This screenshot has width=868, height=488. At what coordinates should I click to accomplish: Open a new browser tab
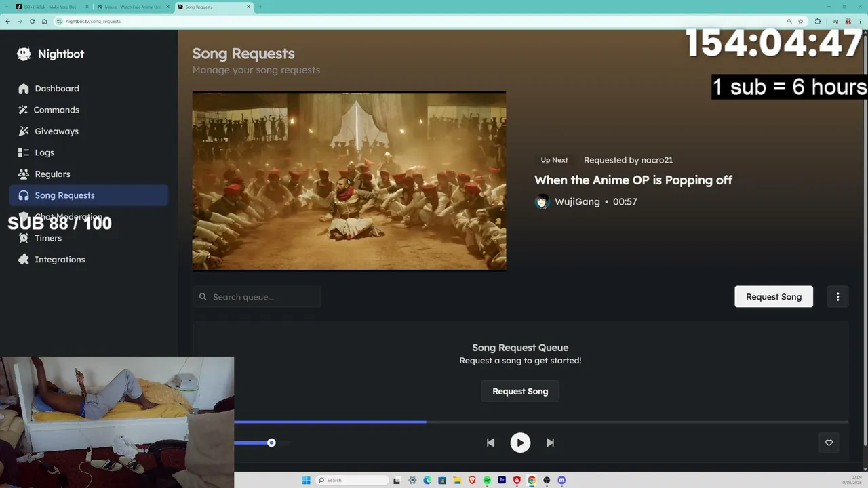tap(260, 7)
